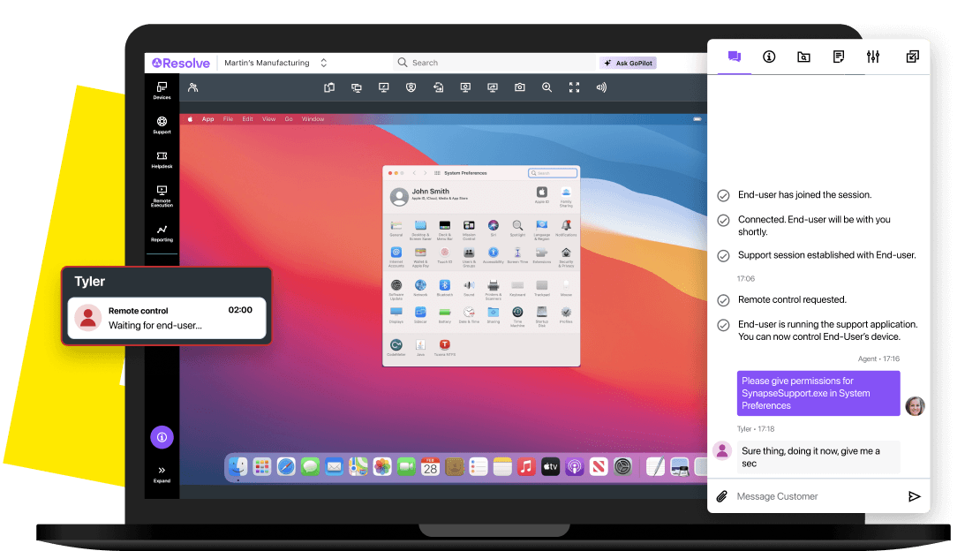980x551 pixels.
Task: Open the Go menu in the remote menu bar
Action: 289,119
